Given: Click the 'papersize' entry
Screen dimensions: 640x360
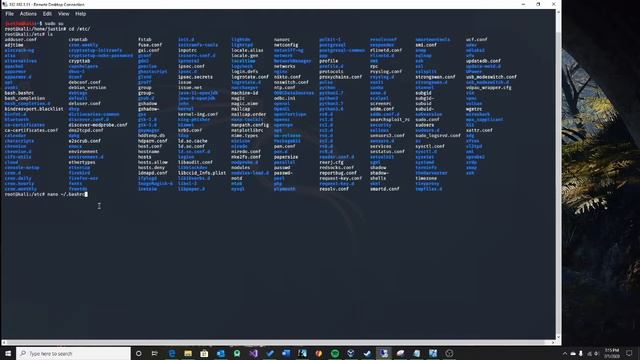Looking at the screenshot, I should click(286, 157).
